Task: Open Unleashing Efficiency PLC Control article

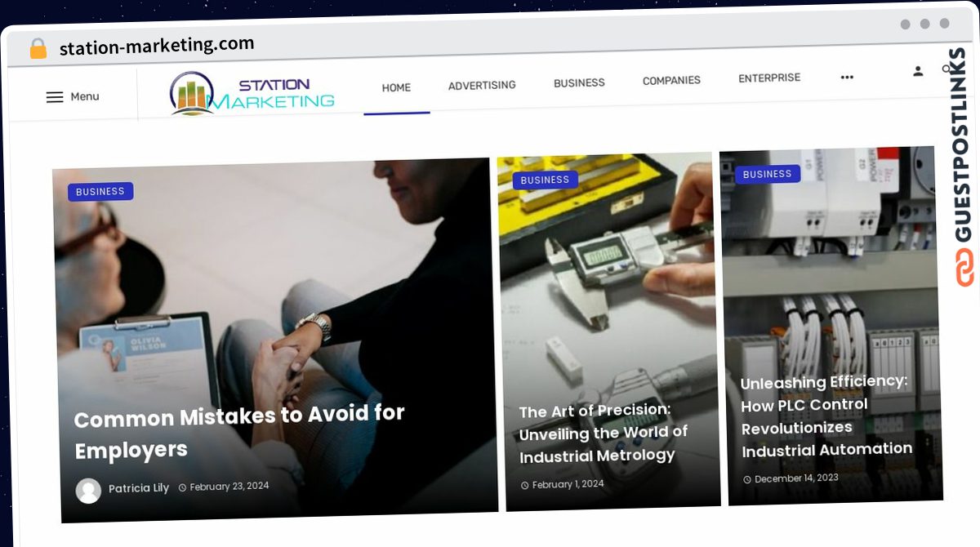Action: pyautogui.click(x=826, y=416)
